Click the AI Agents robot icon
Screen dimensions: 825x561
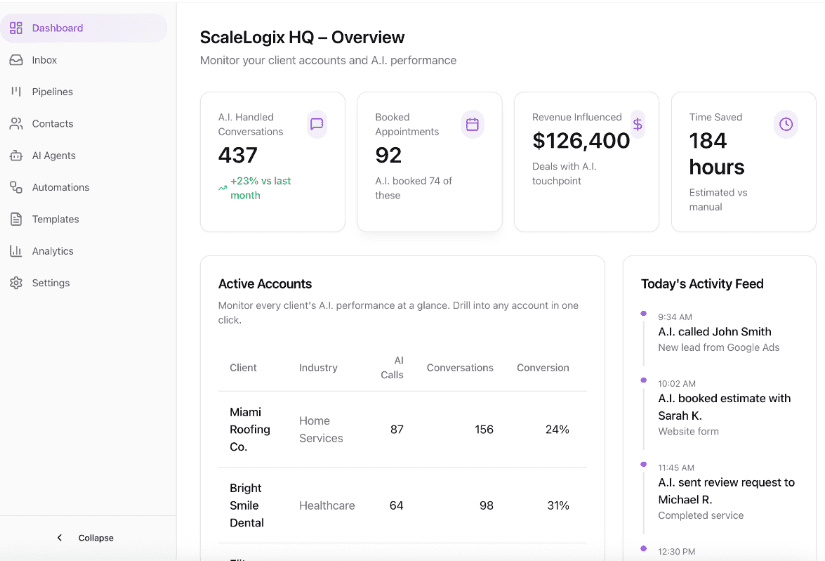[16, 156]
